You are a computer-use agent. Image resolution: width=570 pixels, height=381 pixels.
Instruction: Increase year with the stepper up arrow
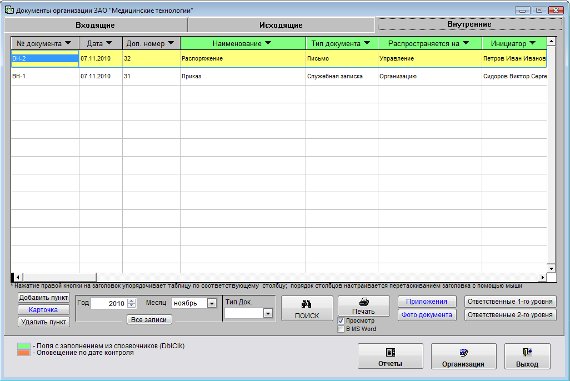point(132,301)
